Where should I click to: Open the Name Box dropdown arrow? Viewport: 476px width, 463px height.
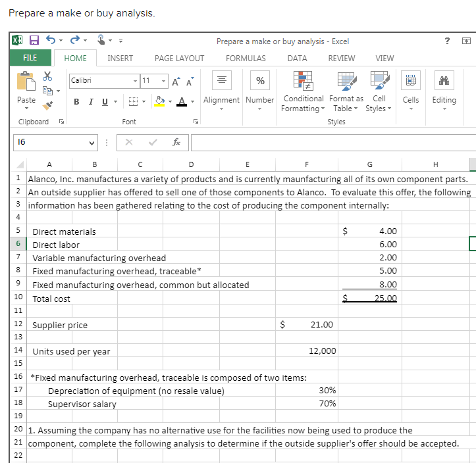(x=92, y=143)
